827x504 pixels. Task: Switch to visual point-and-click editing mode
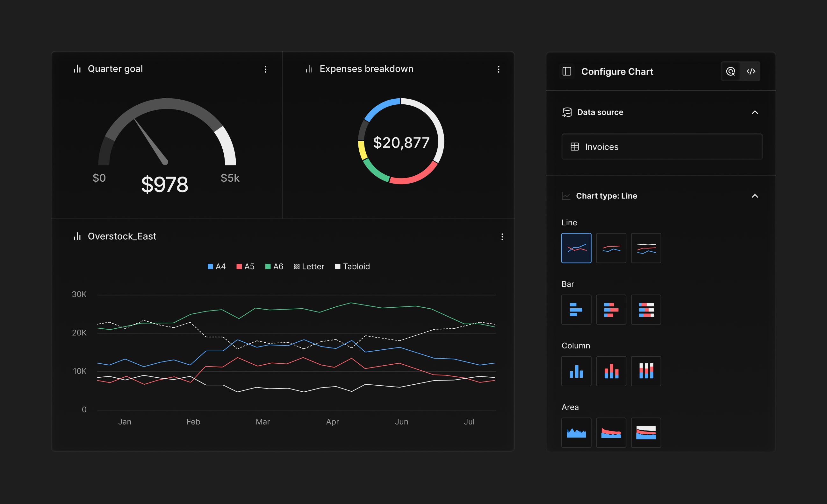click(x=731, y=71)
